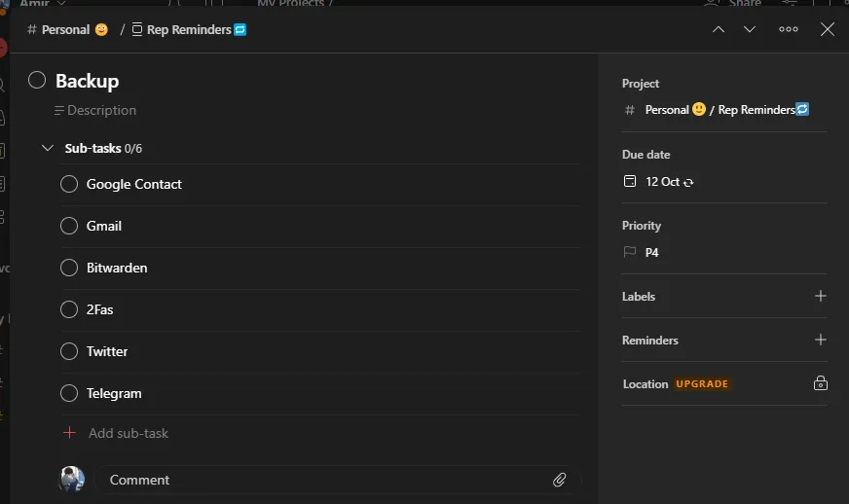Open the 12 Oct due date picker

click(x=658, y=182)
